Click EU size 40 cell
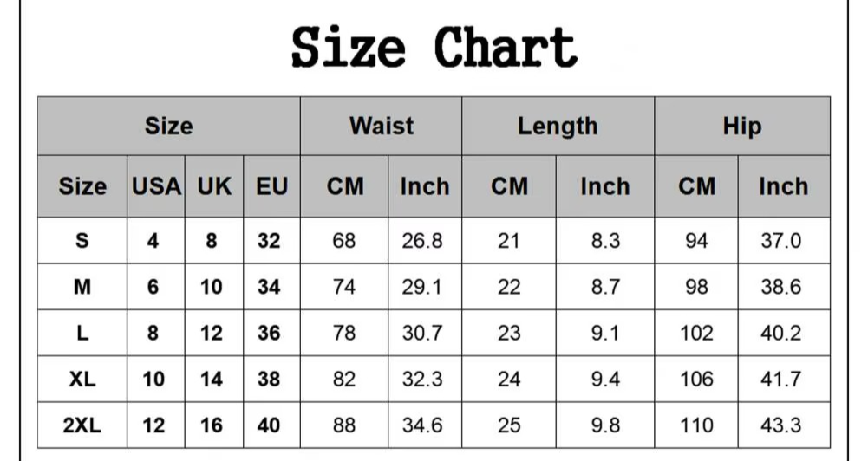This screenshot has width=868, height=461. (269, 425)
